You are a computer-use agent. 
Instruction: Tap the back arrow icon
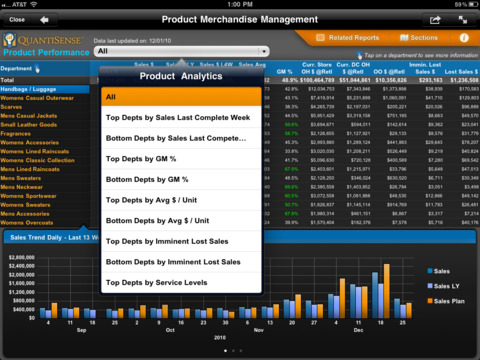44,20
